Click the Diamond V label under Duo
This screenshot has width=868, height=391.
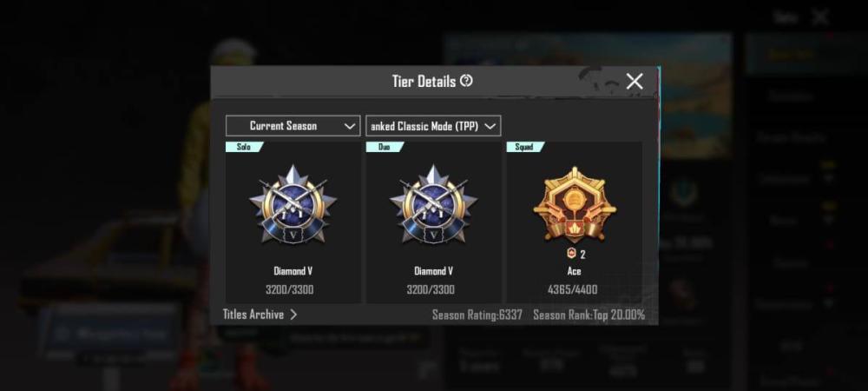click(x=433, y=271)
